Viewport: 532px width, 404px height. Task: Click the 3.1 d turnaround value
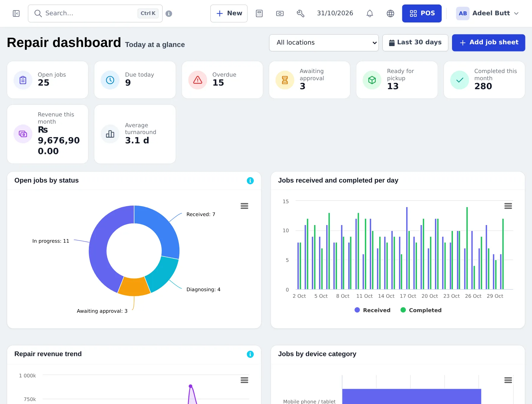(x=137, y=140)
